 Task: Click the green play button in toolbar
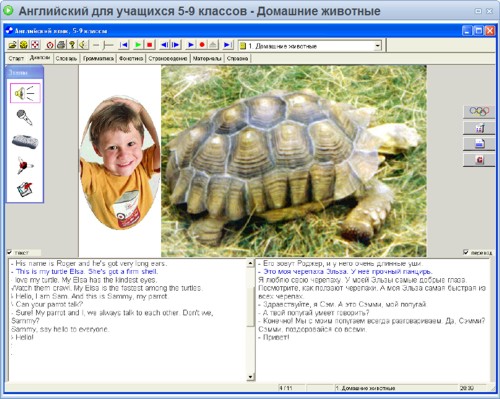138,45
